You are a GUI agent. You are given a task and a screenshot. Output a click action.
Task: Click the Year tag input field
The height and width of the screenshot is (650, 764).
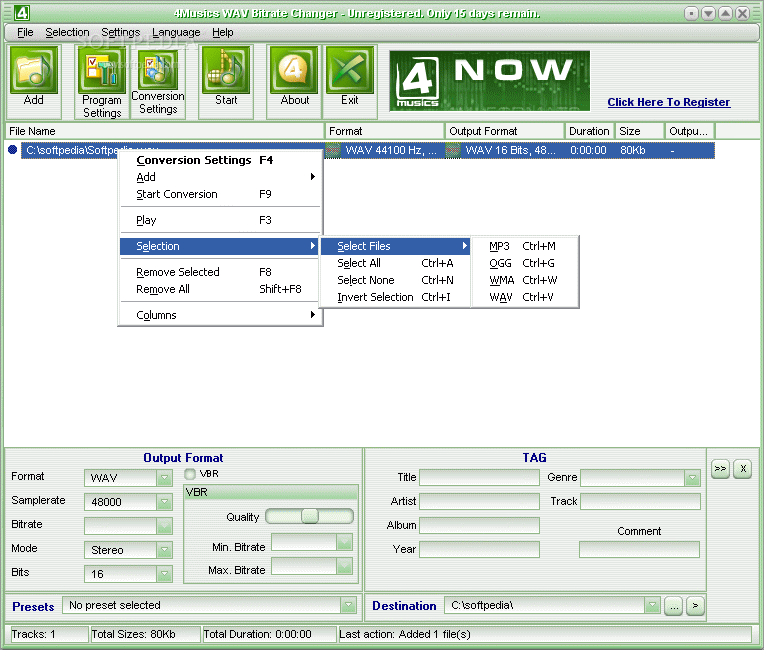click(479, 549)
